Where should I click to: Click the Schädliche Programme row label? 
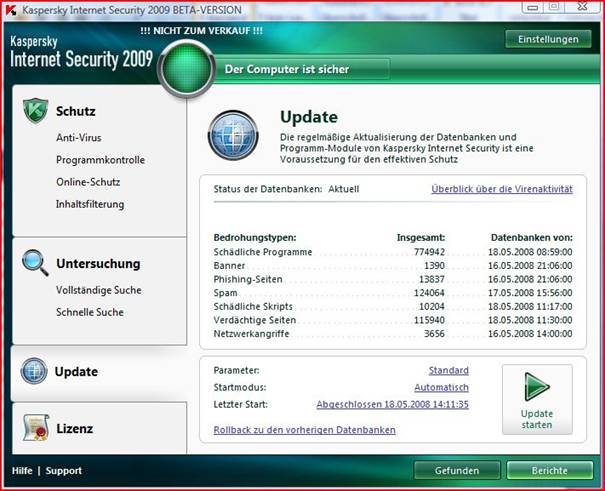[x=263, y=252]
